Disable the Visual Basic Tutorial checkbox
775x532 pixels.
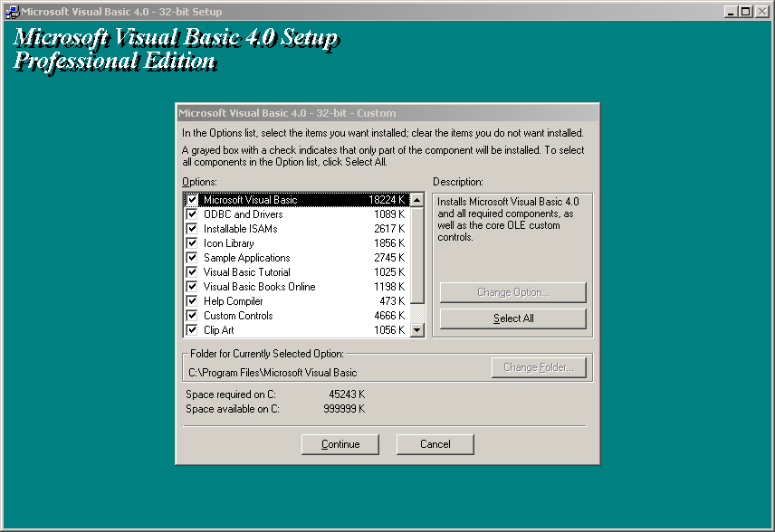click(x=192, y=272)
